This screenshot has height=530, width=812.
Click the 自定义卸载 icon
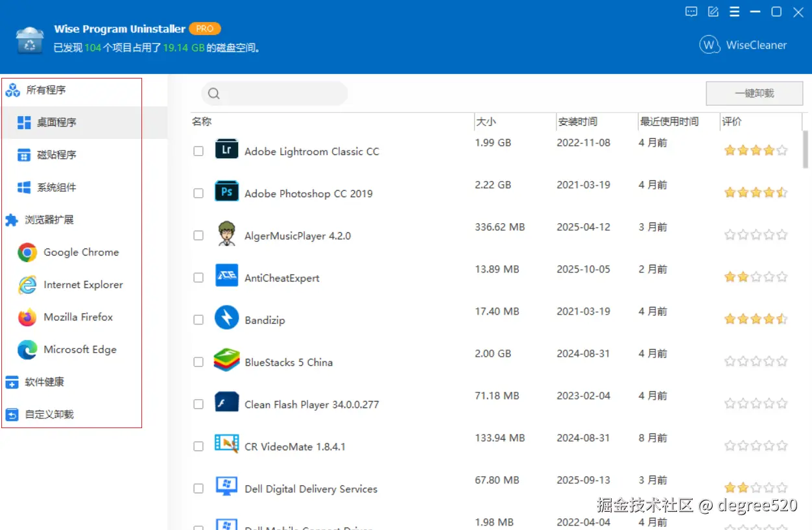coord(12,415)
